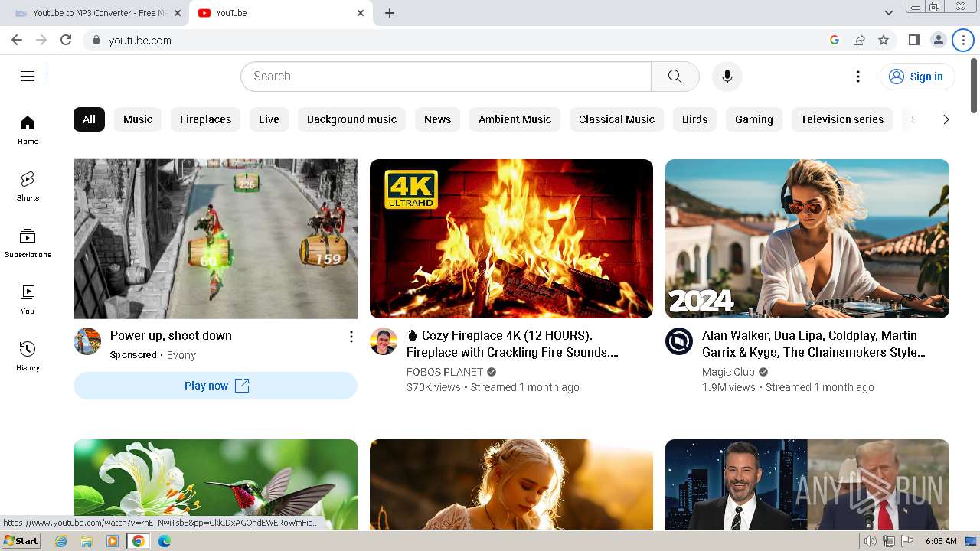
Task: Open the blonde girl portrait video thumbnail
Action: coord(511,484)
